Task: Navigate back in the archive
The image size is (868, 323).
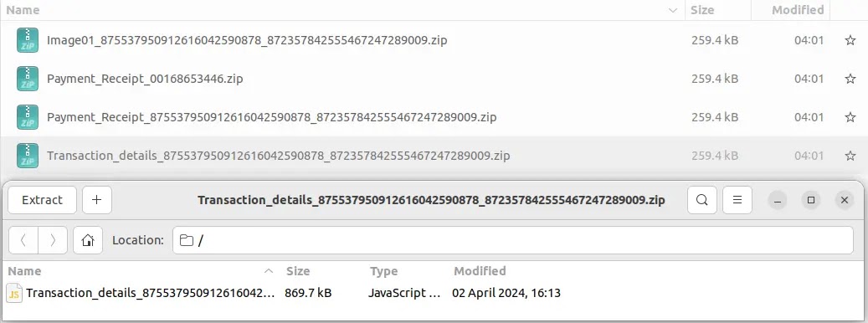Action: pos(23,240)
